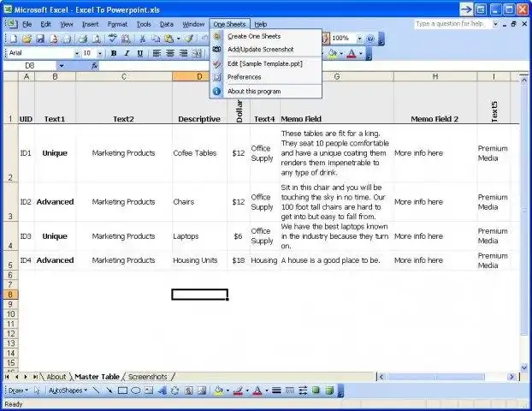Open the Data menu
The image size is (532, 411).
[167, 24]
